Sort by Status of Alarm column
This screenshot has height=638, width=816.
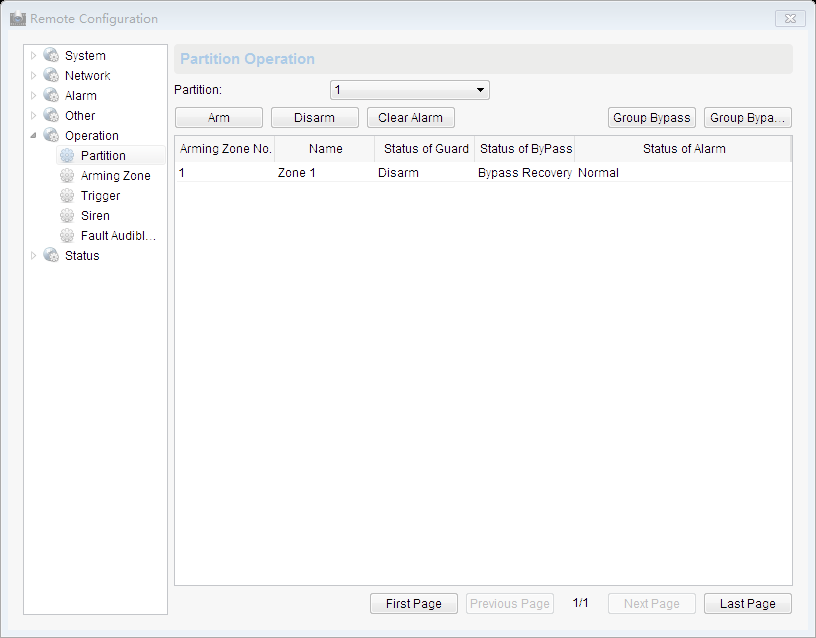683,149
